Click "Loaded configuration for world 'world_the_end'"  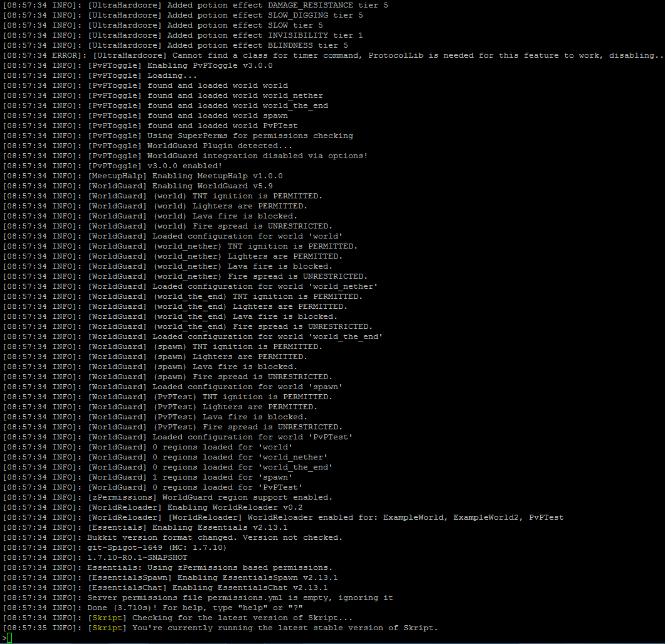pos(268,337)
